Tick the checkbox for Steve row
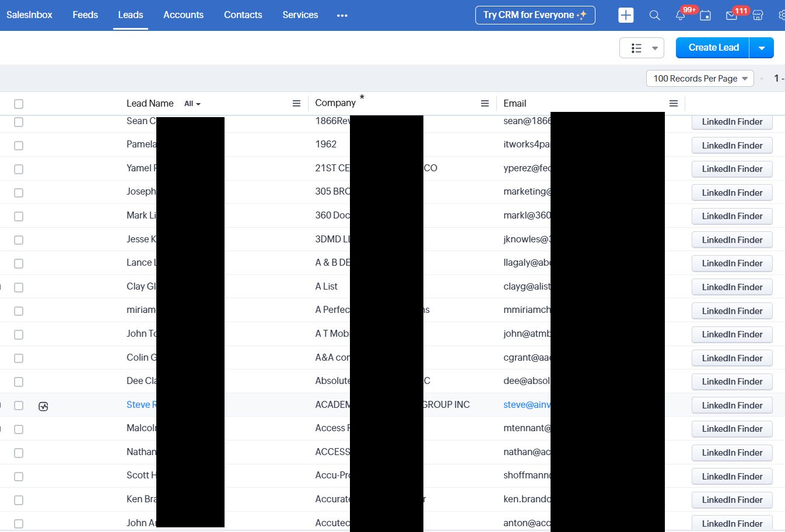Screen dimensions: 785x532 point(19,406)
